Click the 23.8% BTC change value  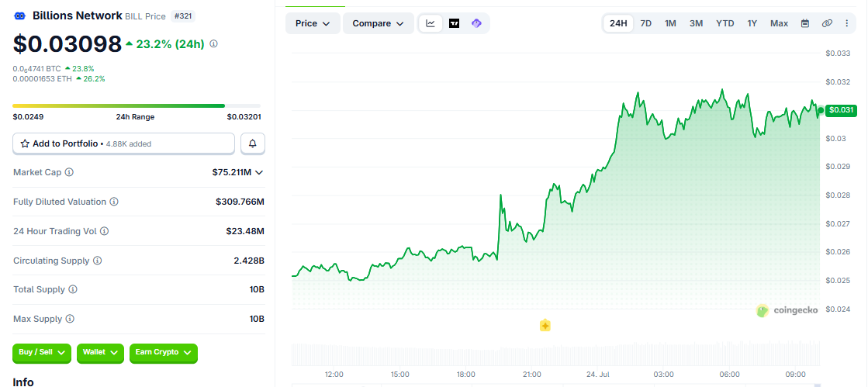coord(83,69)
